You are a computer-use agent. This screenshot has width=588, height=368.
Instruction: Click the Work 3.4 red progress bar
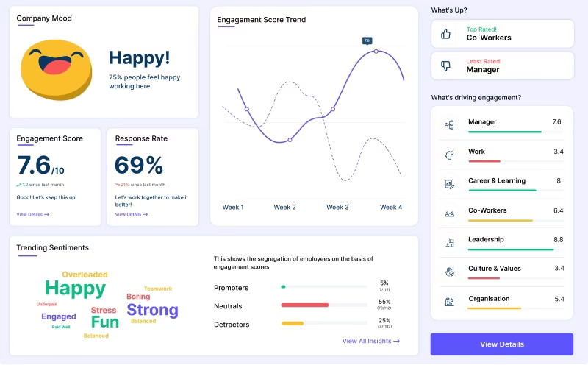click(484, 161)
